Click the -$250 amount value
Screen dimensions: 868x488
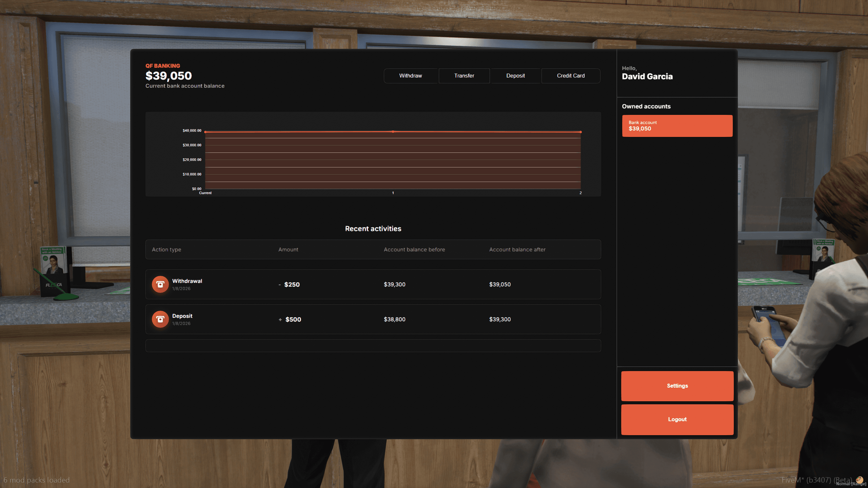pos(289,285)
